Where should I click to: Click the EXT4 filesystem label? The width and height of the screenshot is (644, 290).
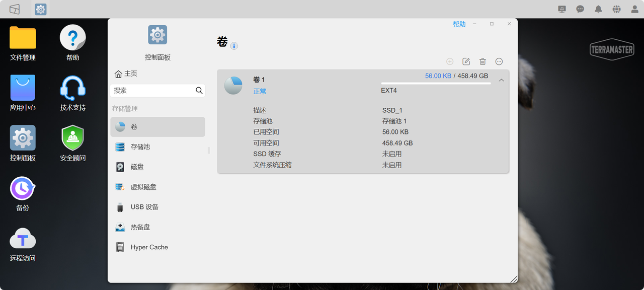click(x=389, y=91)
